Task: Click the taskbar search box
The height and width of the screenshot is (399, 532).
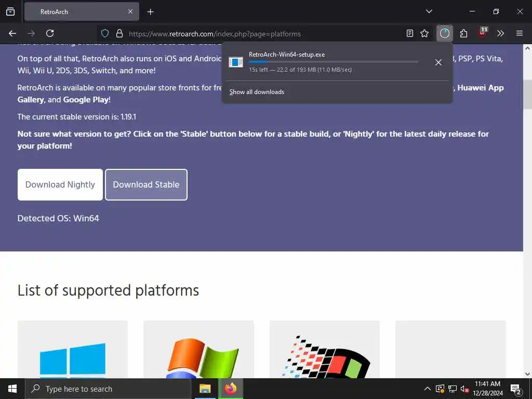Action: pos(108,389)
